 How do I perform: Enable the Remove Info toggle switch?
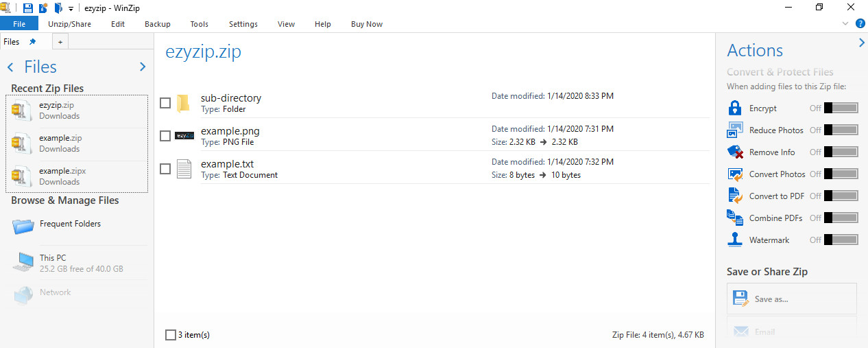coord(841,152)
